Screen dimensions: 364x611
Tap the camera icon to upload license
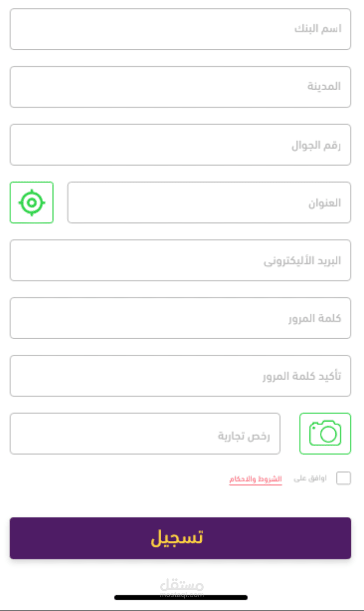pyautogui.click(x=325, y=434)
